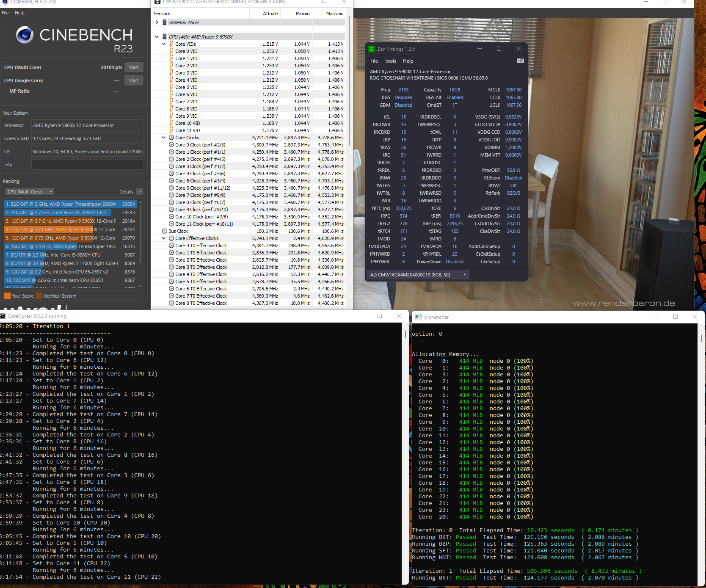The width and height of the screenshot is (706, 588).
Task: Select ranking entry 10, Intel Xeon CPU X5650
Action: [70, 280]
